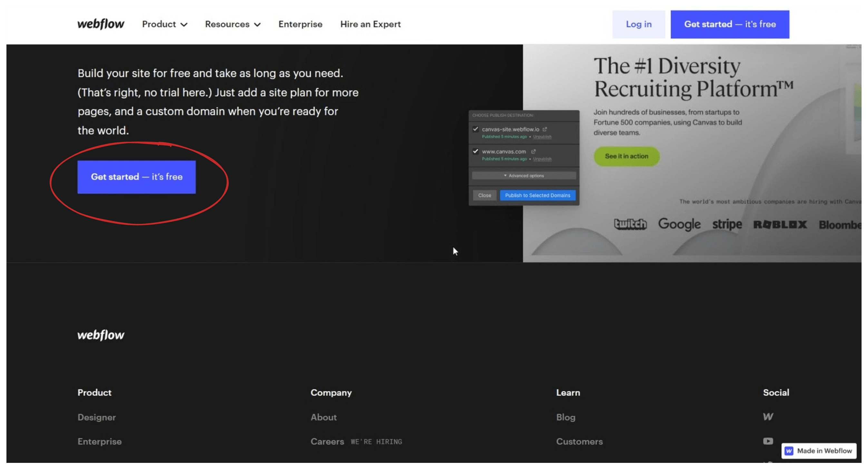The image size is (868, 469).
Task: Click the external link icon beside www.canvas.com
Action: point(533,151)
